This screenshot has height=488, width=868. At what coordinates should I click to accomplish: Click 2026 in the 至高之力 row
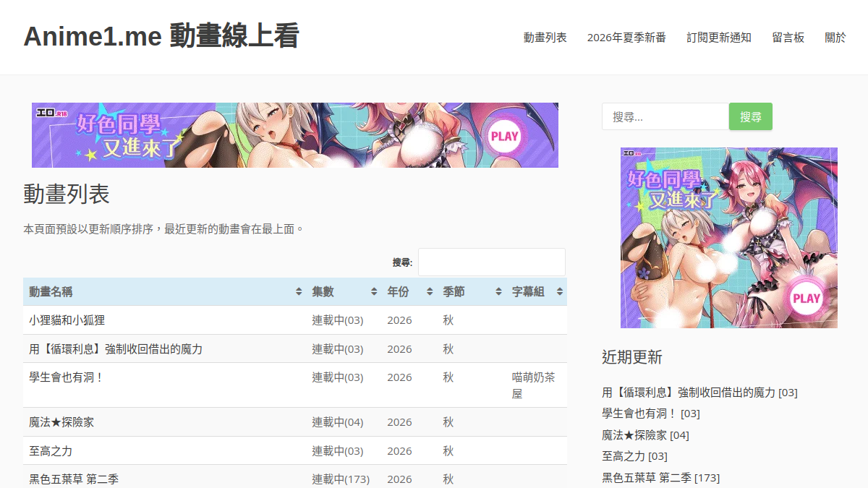(399, 451)
